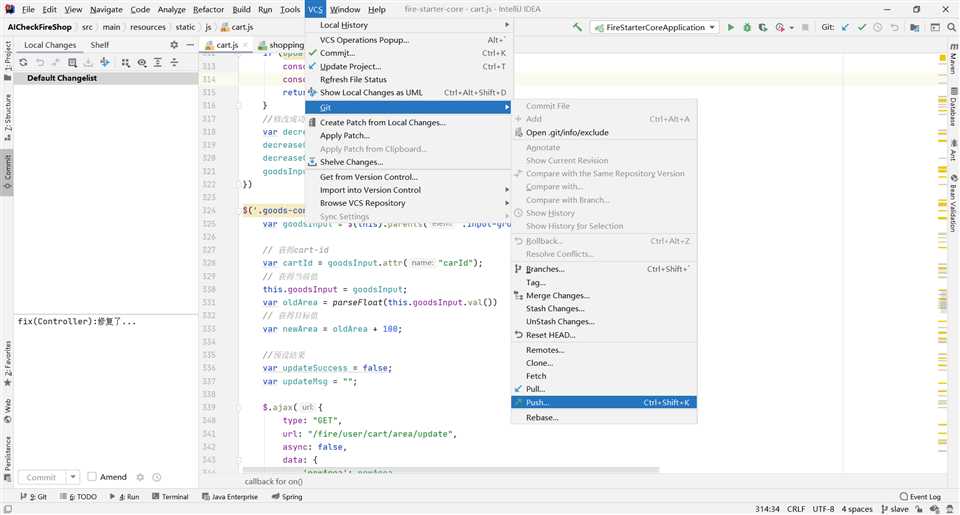Click the 4 spaces indent setting
Screen dimensions: 960x515
(x=857, y=509)
